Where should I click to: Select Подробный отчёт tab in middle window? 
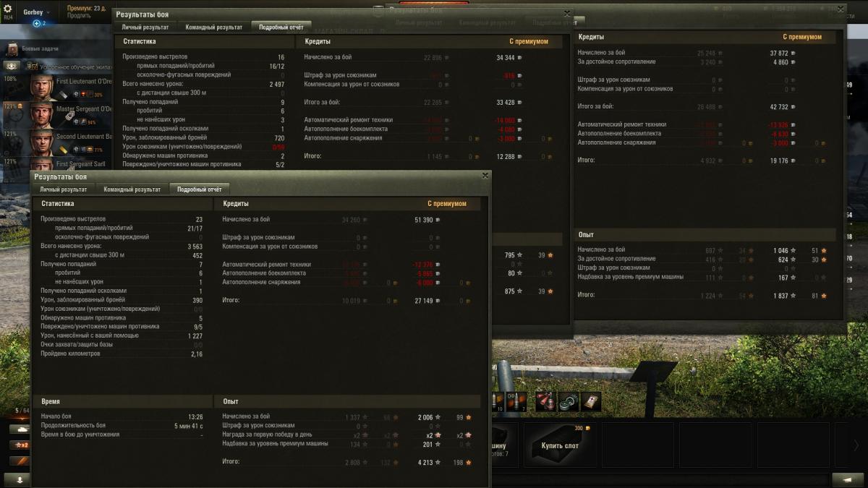[x=281, y=27]
